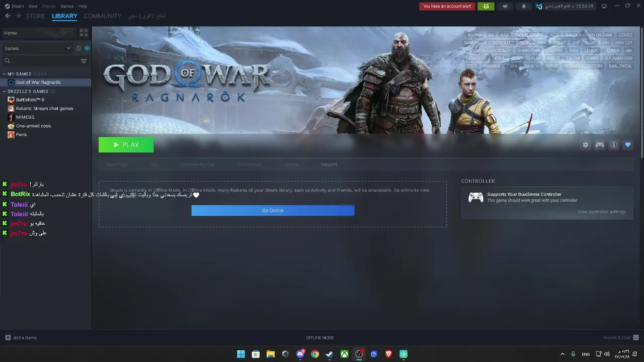Open the Discussions link
This screenshot has height=362, width=644.
[250, 164]
